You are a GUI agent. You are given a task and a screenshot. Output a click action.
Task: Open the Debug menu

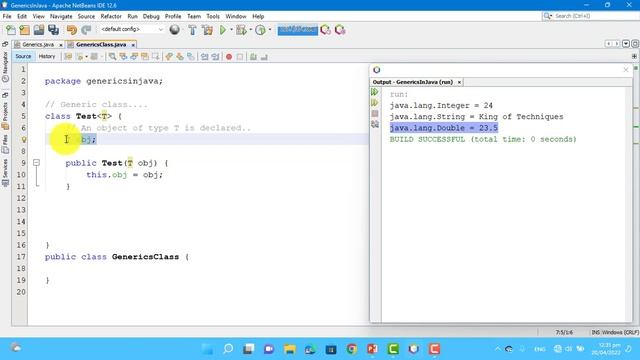click(151, 16)
